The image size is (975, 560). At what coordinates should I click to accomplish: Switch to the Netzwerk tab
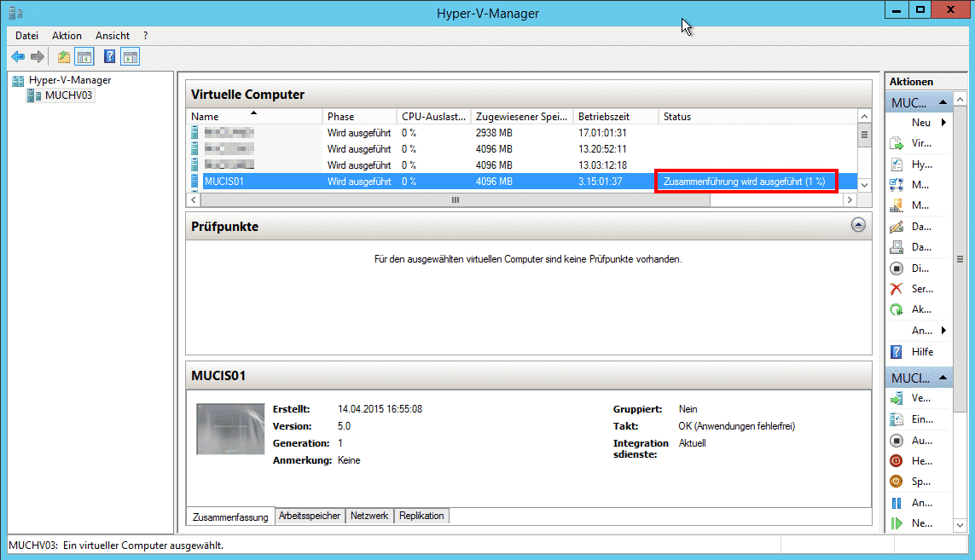tap(369, 516)
